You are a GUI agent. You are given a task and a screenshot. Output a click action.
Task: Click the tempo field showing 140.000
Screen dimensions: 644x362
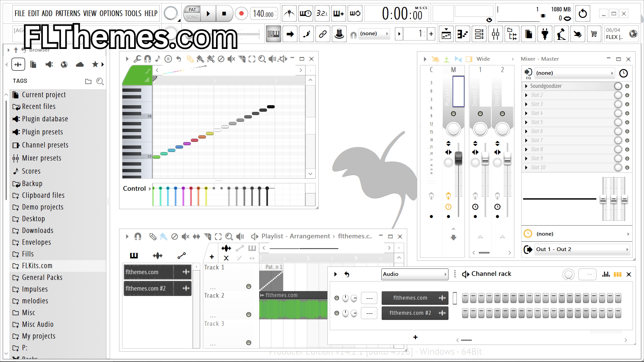click(x=263, y=14)
